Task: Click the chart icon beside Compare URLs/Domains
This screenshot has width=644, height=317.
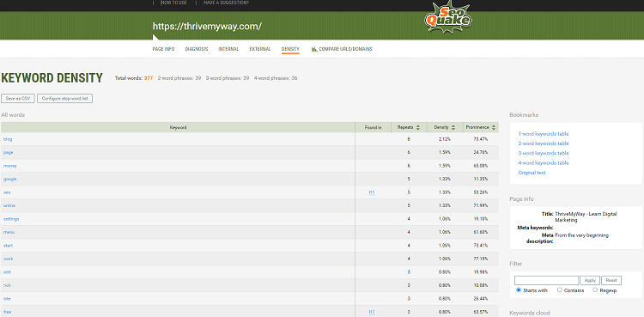Action: pos(314,49)
